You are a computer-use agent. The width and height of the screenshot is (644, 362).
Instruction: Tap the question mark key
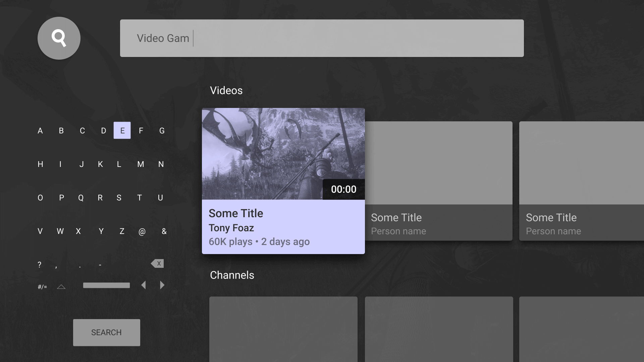pos(40,265)
